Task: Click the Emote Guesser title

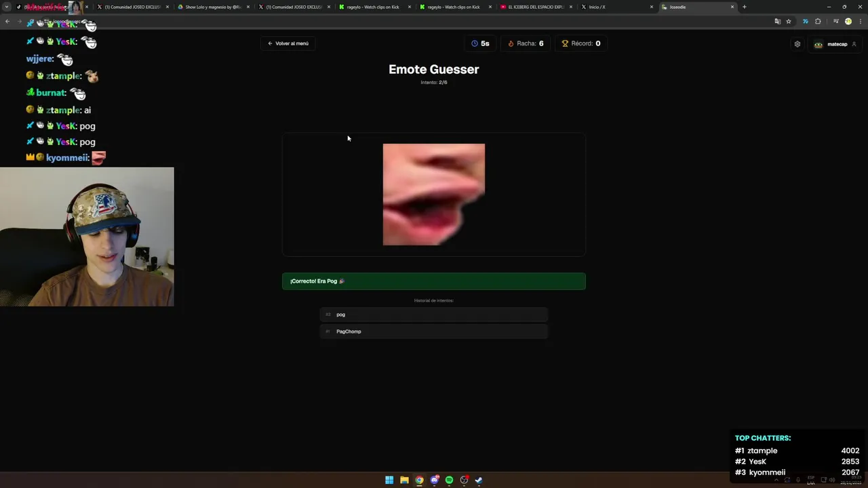Action: tap(434, 69)
